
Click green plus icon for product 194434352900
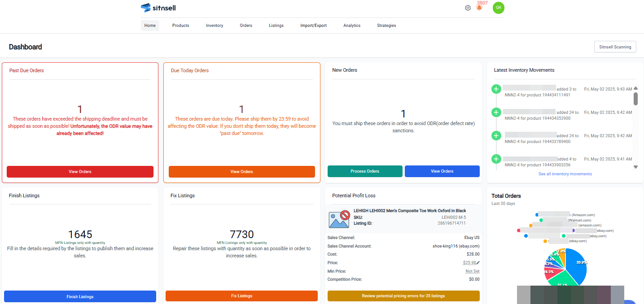tap(496, 112)
